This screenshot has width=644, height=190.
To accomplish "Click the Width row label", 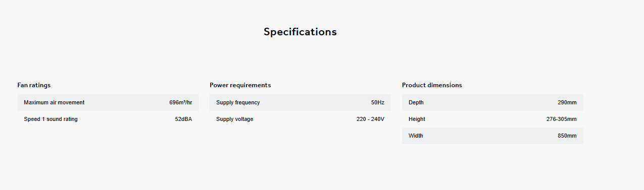I will (416, 136).
